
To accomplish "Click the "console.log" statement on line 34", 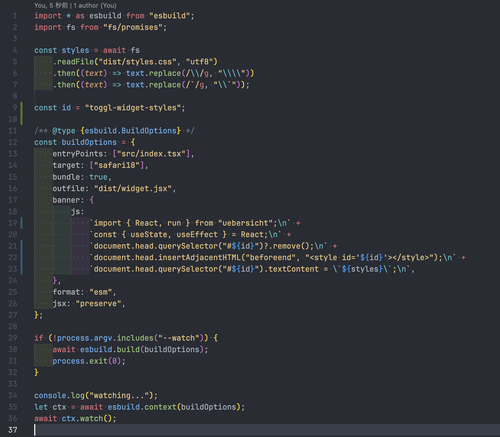I will pyautogui.click(x=59, y=395).
